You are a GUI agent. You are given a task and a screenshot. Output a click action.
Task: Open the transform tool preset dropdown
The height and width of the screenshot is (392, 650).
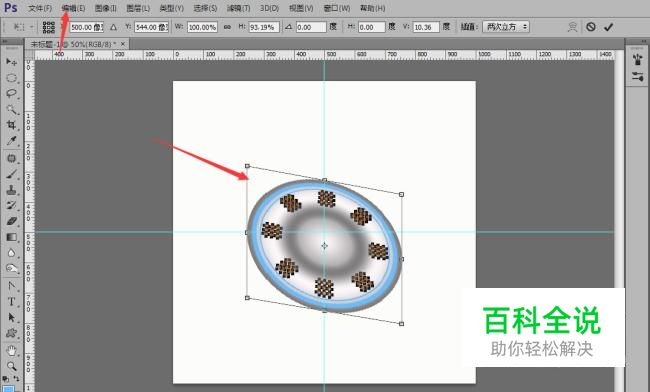[23, 27]
